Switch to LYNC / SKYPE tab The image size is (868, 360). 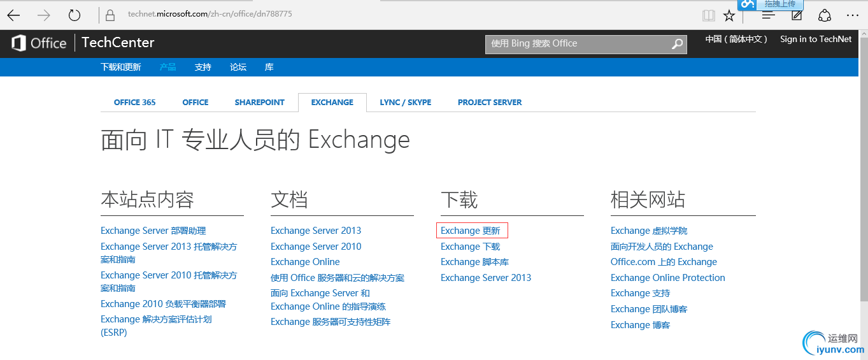pyautogui.click(x=406, y=102)
